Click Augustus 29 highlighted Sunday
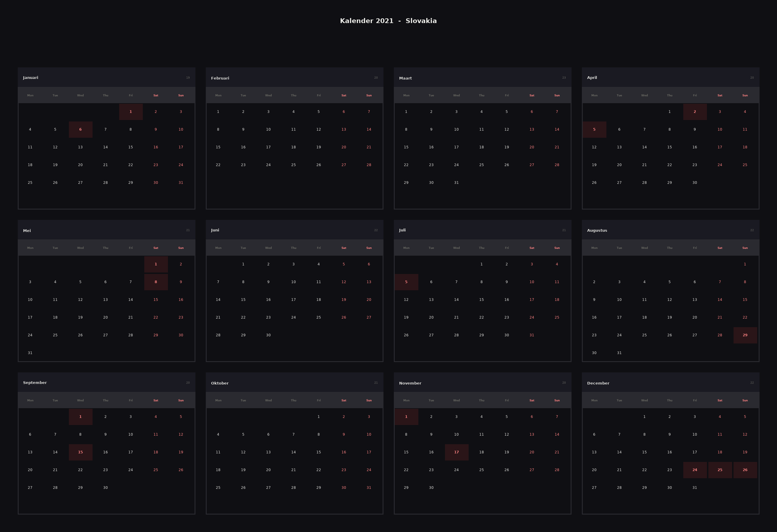 click(745, 335)
